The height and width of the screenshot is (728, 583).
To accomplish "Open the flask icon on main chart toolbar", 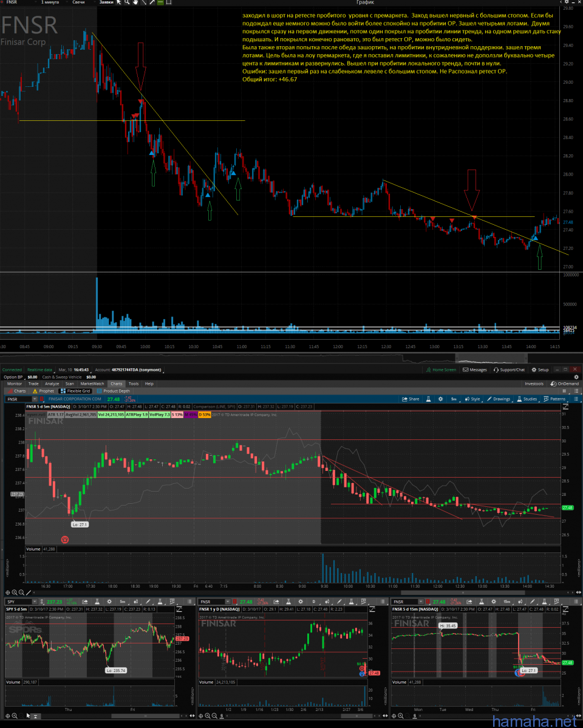I will click(428, 399).
